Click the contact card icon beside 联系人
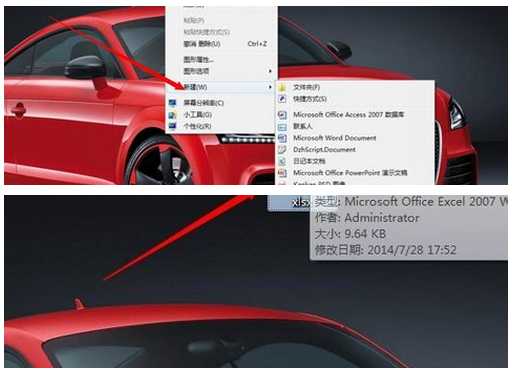 point(282,126)
